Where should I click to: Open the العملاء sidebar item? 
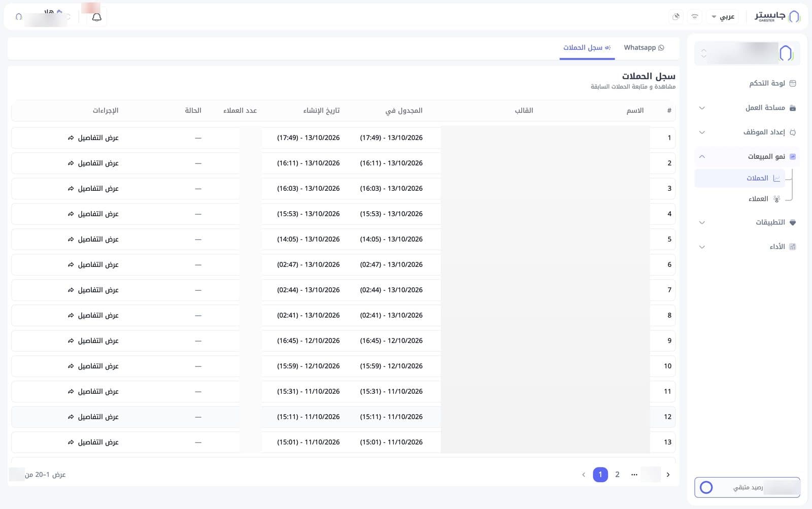[740, 199]
